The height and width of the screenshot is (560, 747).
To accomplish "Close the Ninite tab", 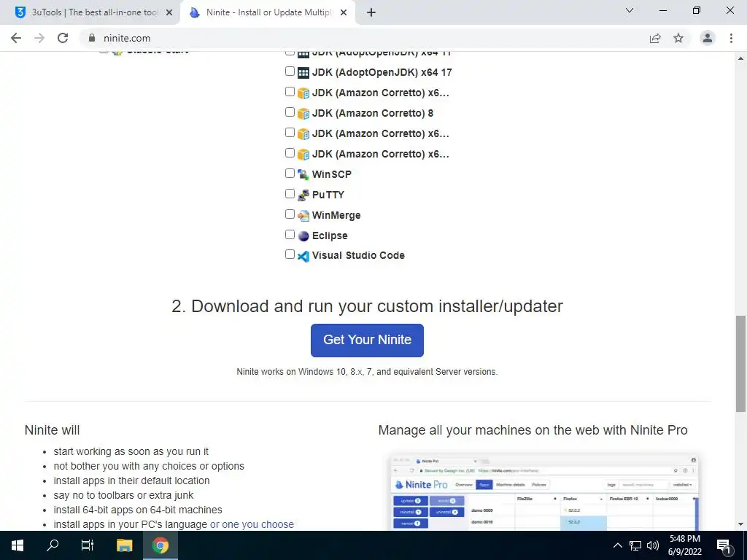I will coord(344,13).
